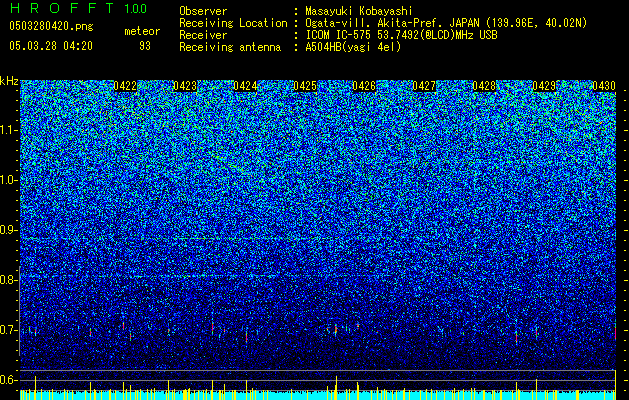Click the 0425 time marker
This screenshot has width=629, height=400.
(x=305, y=86)
